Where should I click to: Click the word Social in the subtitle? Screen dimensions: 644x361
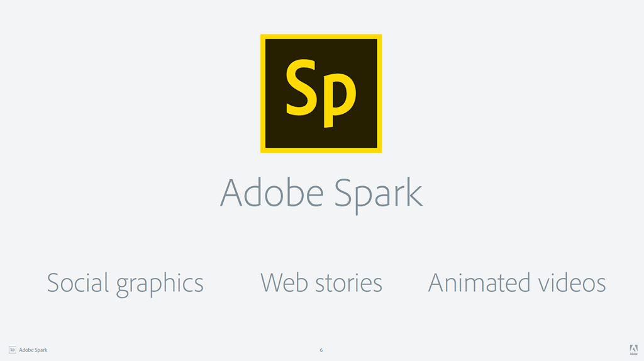tap(77, 283)
